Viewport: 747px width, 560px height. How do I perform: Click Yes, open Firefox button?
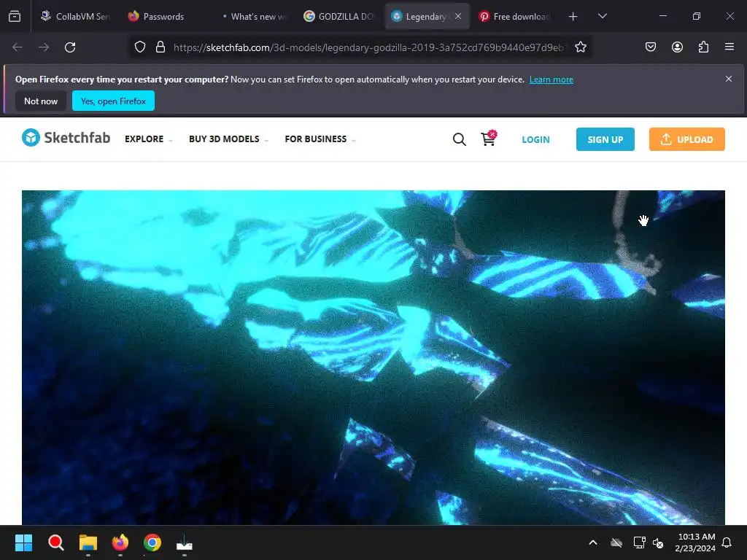click(x=113, y=101)
